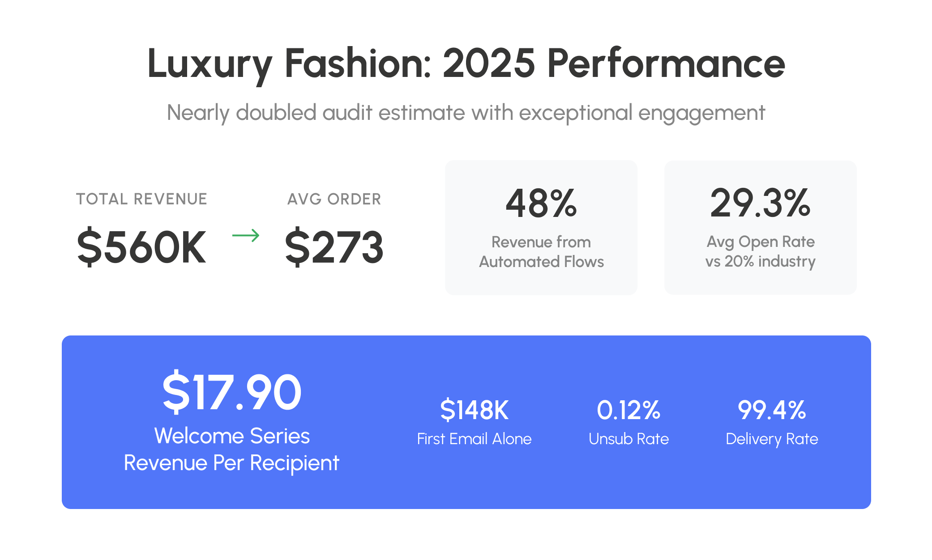This screenshot has width=932, height=560.
Task: Click the 29.3% statistic
Action: click(760, 204)
